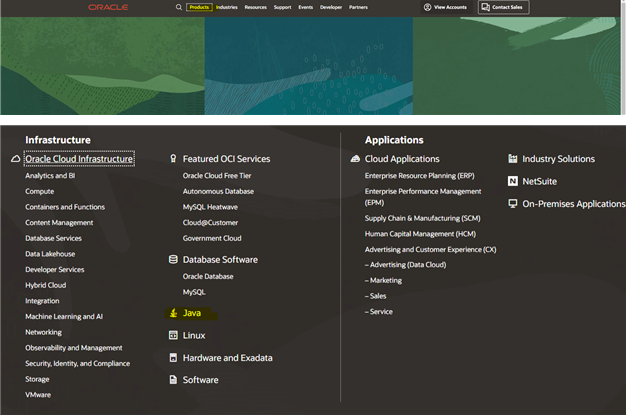Select Hybrid Cloud link

pyautogui.click(x=46, y=285)
